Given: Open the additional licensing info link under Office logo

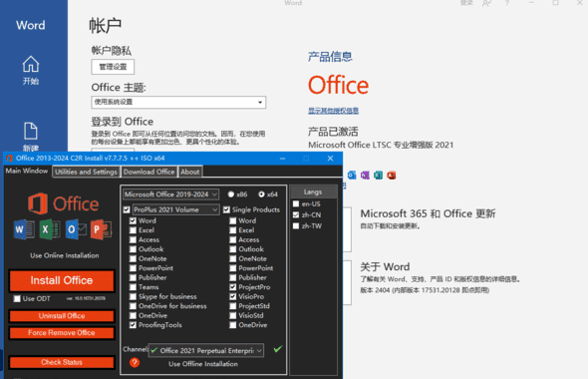Looking at the screenshot, I should tap(334, 111).
